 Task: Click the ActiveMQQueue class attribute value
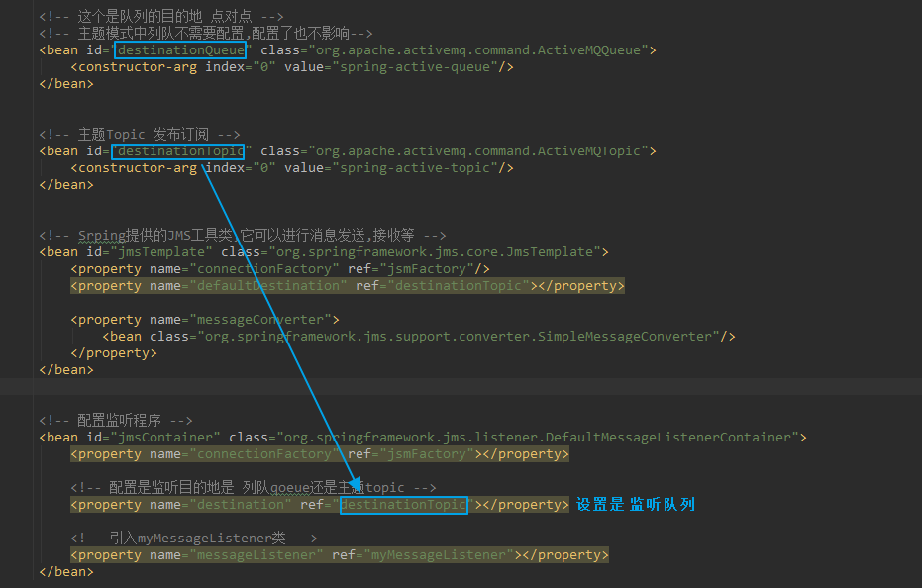pos(478,50)
